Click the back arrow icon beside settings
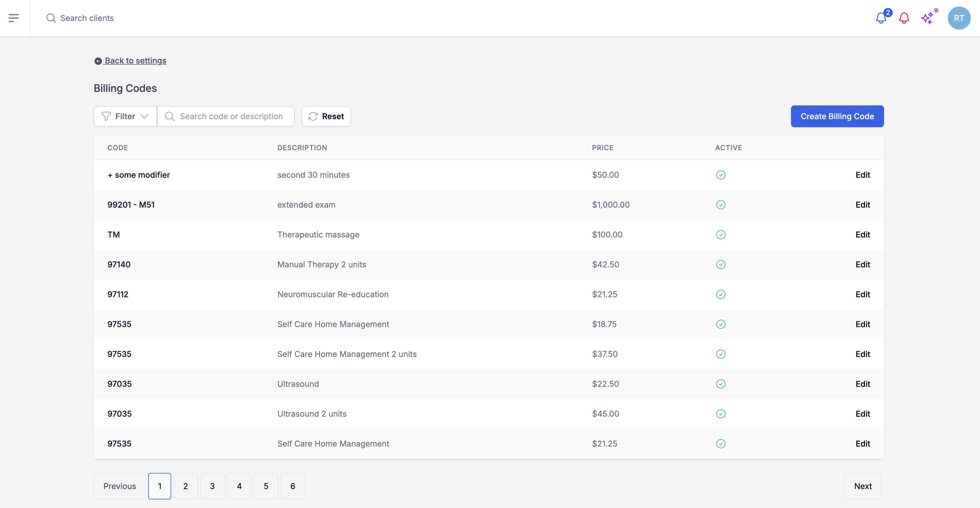The height and width of the screenshot is (508, 980). point(98,61)
